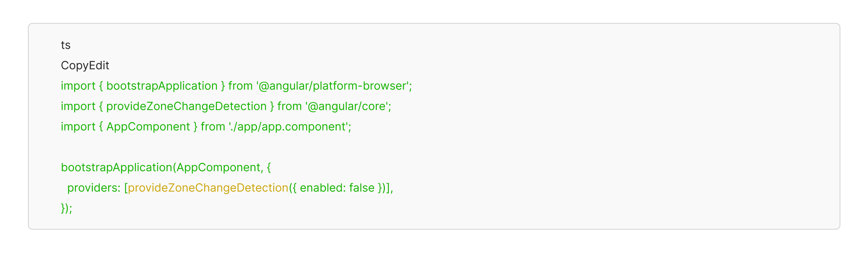868x253 pixels.
Task: Click the "false" boolean value
Action: [x=362, y=188]
